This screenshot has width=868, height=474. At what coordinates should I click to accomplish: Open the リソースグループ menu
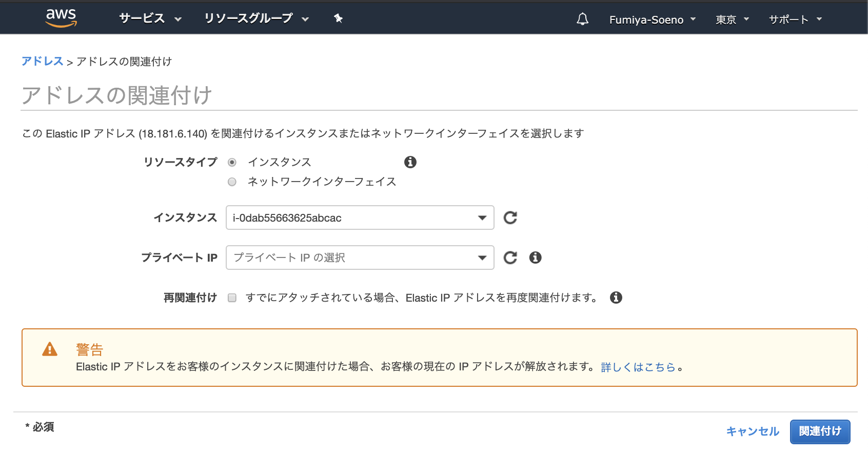tap(254, 18)
